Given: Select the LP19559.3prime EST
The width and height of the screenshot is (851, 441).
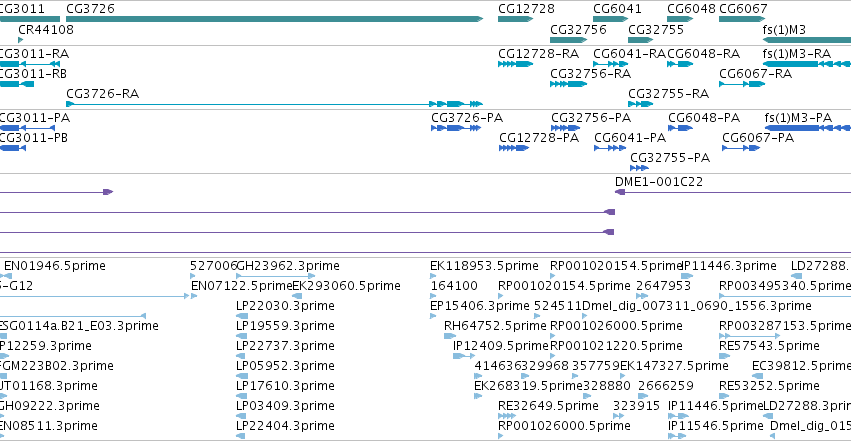Looking at the screenshot, I should coord(242,336).
